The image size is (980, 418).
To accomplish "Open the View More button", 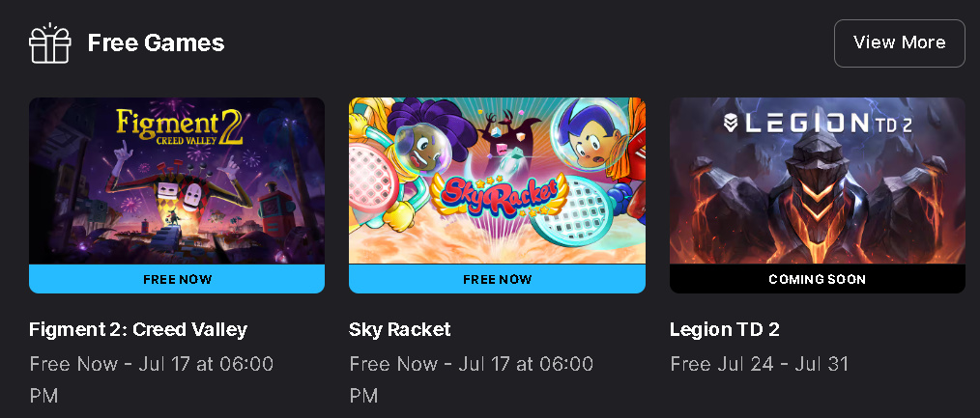I will tap(900, 43).
